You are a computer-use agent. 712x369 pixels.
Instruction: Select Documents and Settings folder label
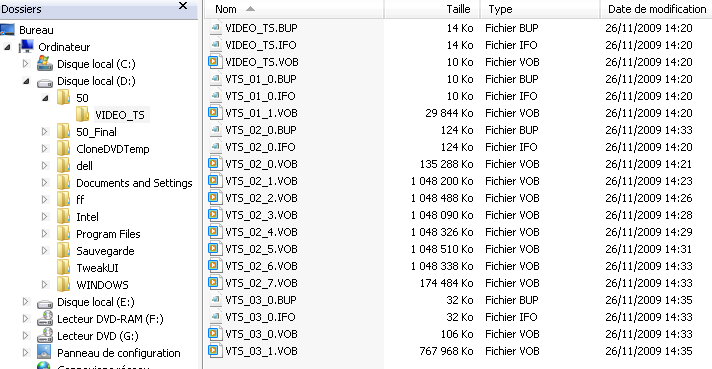pyautogui.click(x=134, y=183)
